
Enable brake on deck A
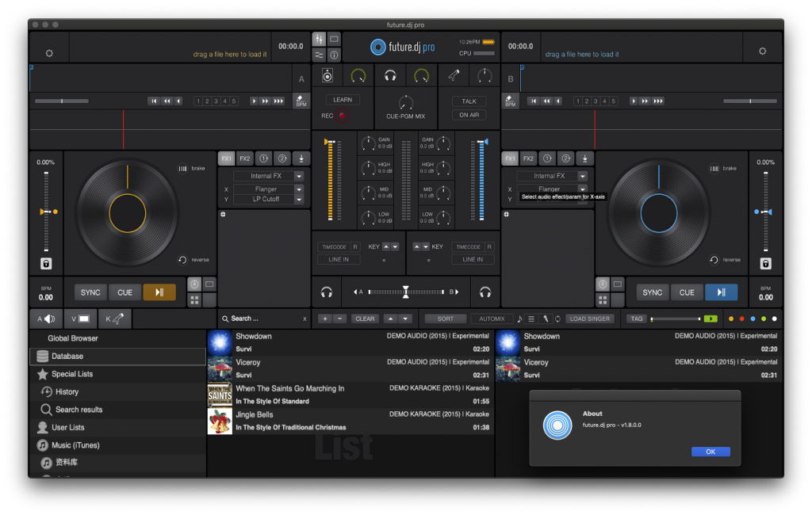click(183, 169)
